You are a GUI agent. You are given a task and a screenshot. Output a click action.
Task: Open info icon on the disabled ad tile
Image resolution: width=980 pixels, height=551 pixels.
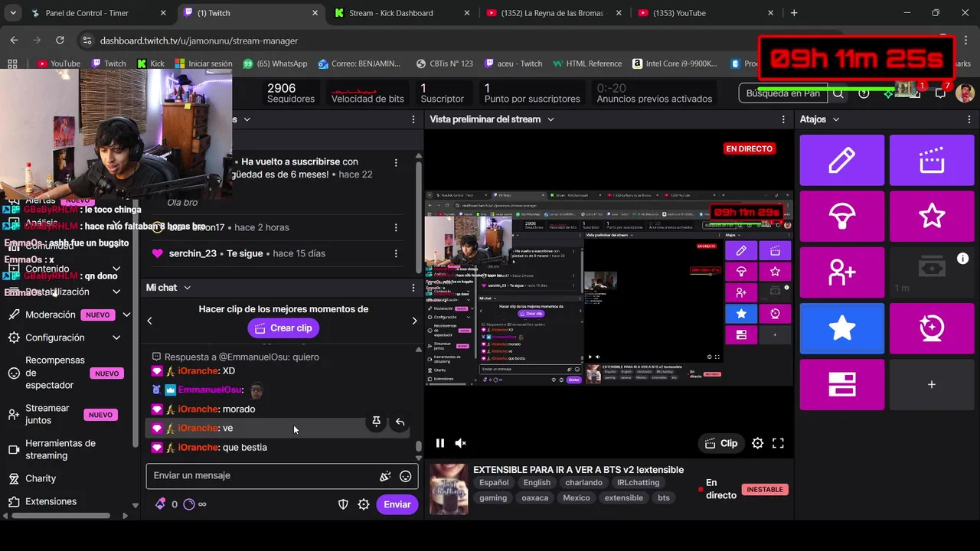pos(962,259)
